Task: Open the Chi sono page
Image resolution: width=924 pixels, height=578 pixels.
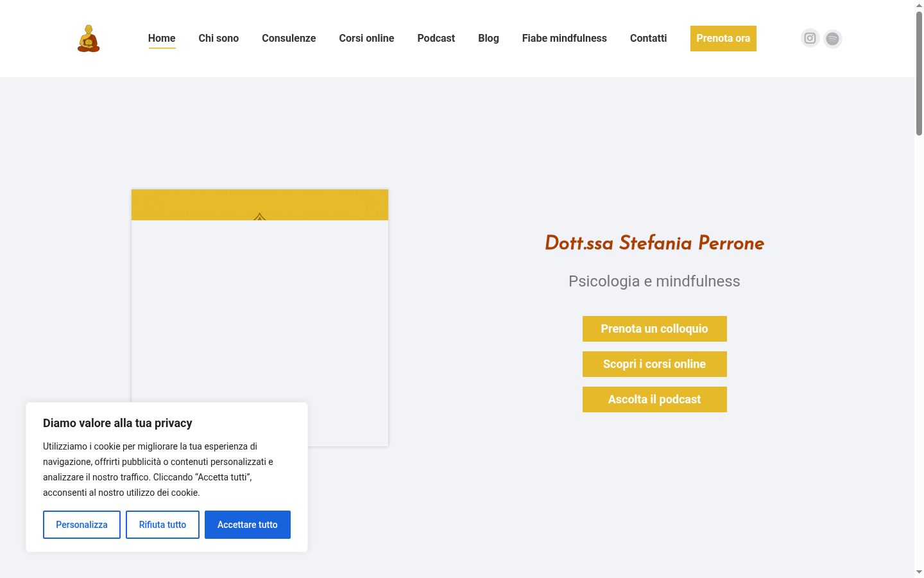Action: (x=219, y=39)
